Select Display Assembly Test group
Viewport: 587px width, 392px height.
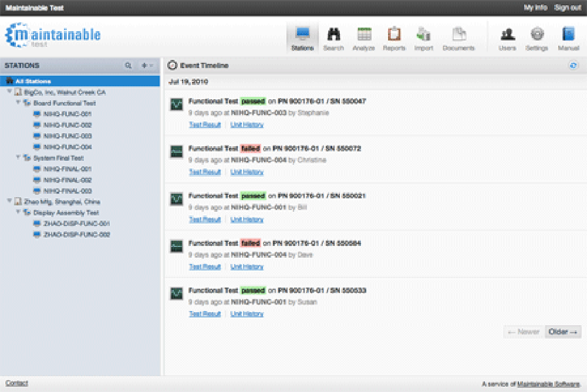click(66, 212)
